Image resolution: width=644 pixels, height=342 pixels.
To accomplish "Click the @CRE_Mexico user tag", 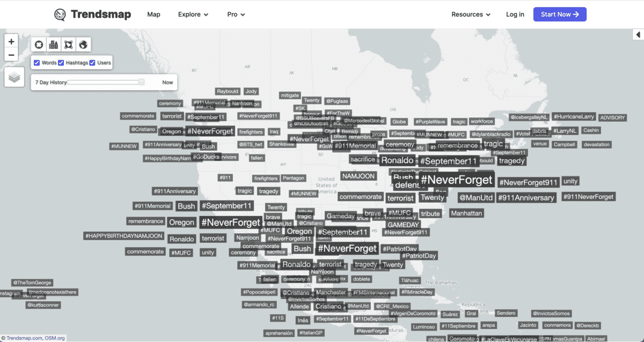I will [393, 306].
